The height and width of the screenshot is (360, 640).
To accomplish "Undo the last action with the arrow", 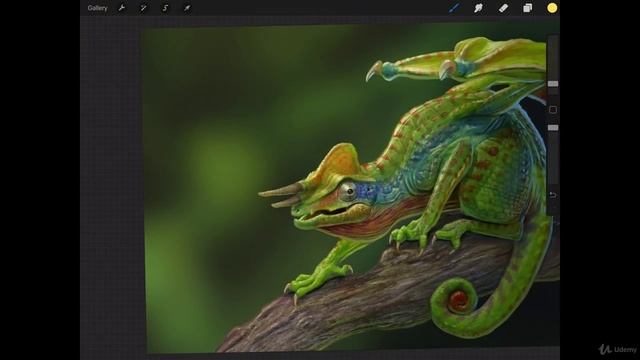I will pyautogui.click(x=553, y=195).
